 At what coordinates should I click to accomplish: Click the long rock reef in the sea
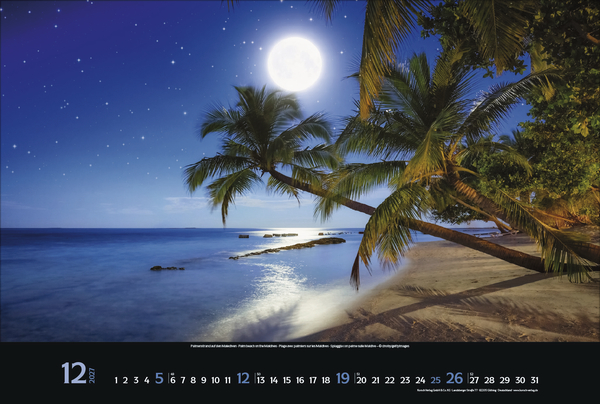290,245
